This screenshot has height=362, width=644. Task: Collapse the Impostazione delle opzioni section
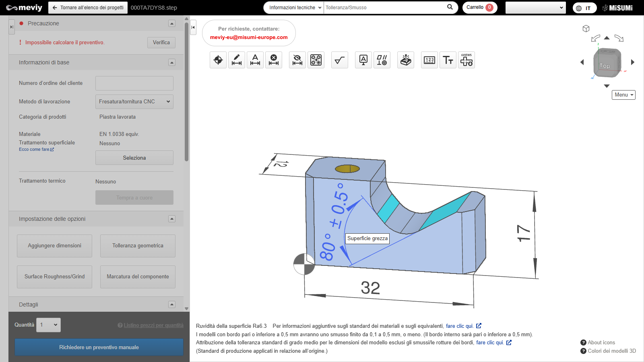coord(172,219)
